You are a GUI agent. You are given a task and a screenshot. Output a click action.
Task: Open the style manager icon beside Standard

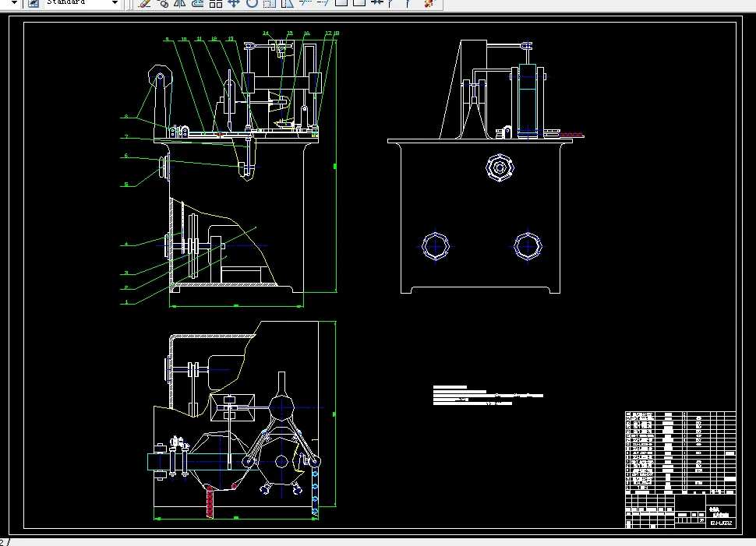(34, 3)
